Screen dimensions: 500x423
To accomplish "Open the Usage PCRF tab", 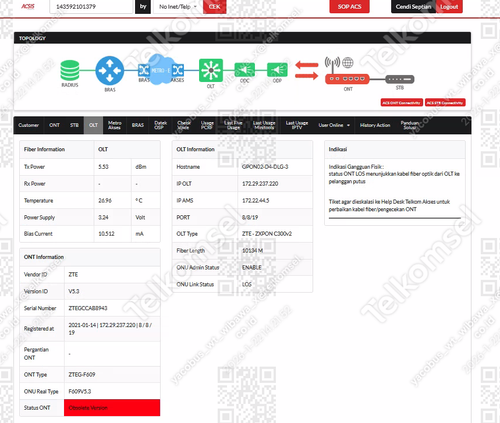I will [x=207, y=125].
